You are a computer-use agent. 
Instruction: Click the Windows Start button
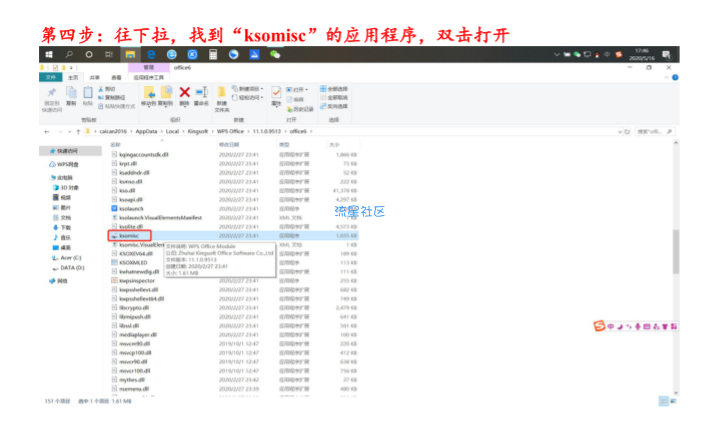point(49,55)
